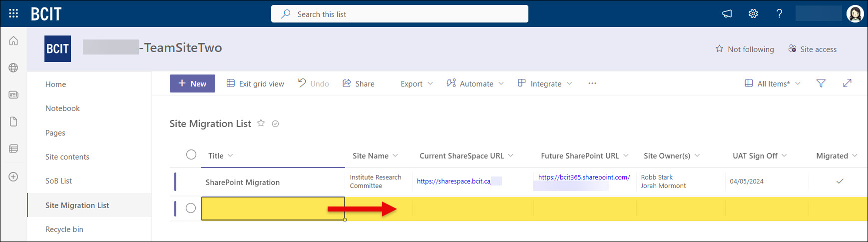Screen dimensions: 868x242
Task: Open Site access
Action: click(x=812, y=49)
